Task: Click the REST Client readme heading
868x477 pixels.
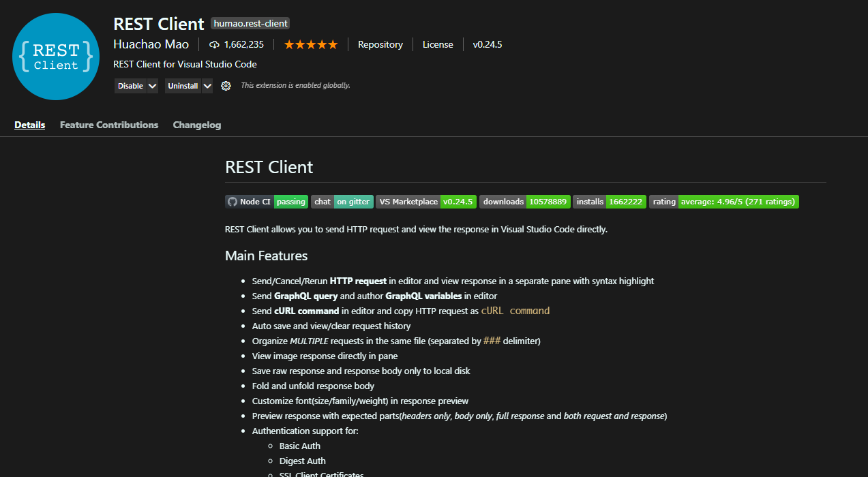Action: click(x=269, y=167)
